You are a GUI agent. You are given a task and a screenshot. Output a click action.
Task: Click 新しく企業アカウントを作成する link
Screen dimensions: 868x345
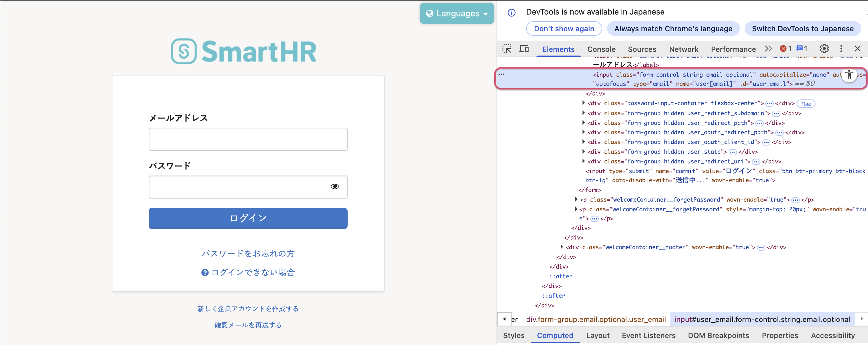click(248, 309)
